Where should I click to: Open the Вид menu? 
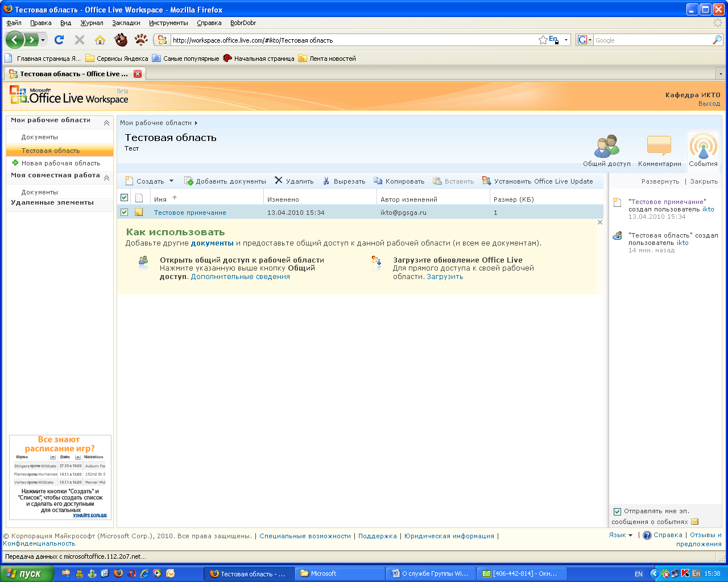(x=66, y=23)
